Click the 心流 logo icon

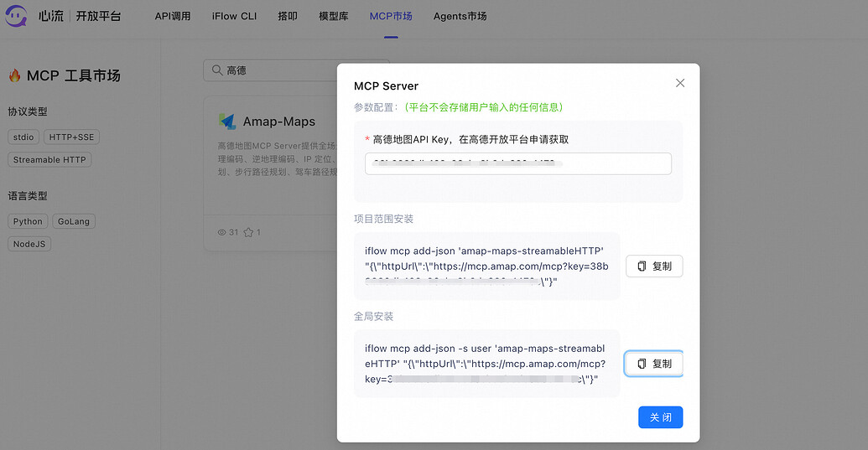(x=16, y=16)
